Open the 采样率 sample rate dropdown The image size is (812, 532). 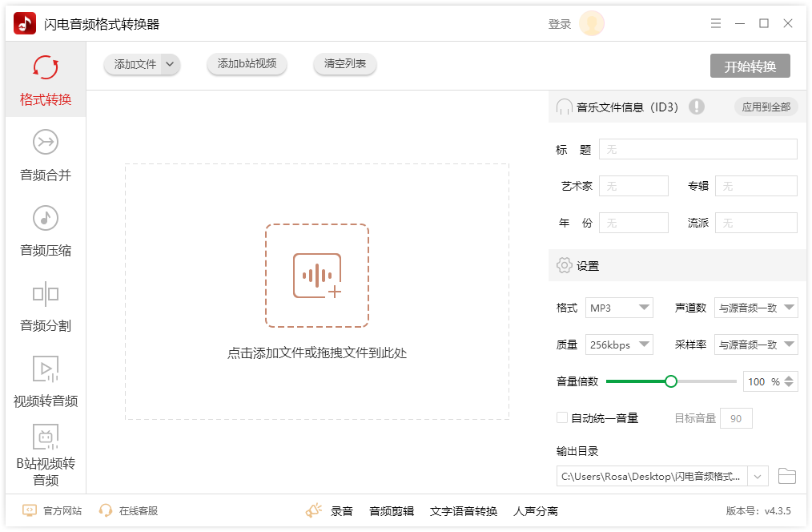755,344
